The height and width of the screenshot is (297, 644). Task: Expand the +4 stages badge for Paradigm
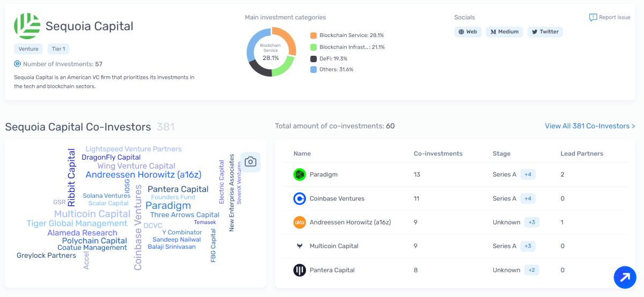pyautogui.click(x=528, y=174)
